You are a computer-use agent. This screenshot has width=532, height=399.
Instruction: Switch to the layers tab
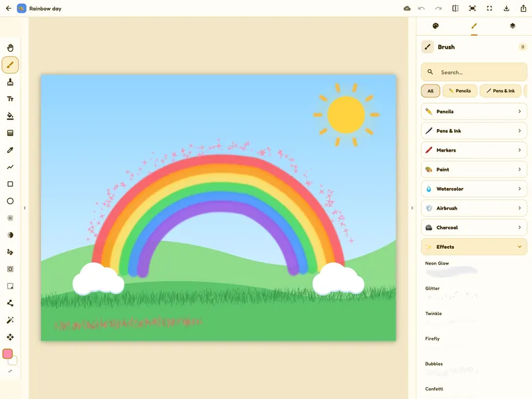coord(512,26)
